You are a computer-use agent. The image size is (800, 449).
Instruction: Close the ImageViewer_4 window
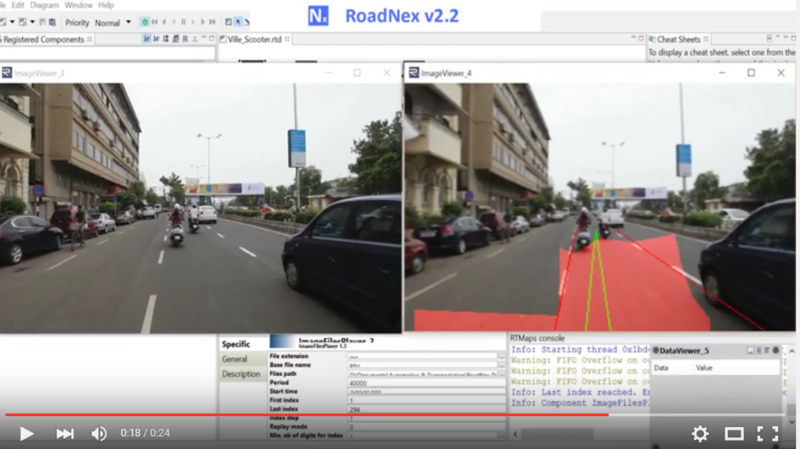(781, 73)
